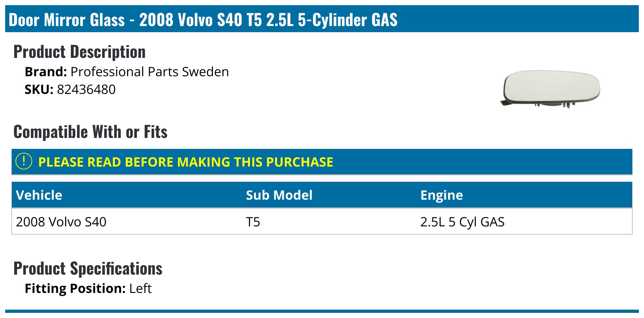Click the Product Description heading
Viewport: 644px width, 318px height.
(x=80, y=52)
